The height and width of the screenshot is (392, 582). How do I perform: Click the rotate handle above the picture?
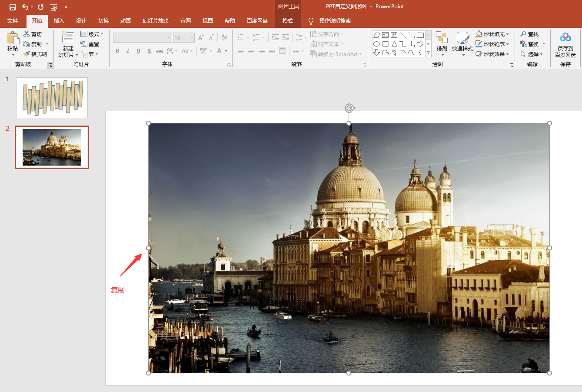pos(349,108)
